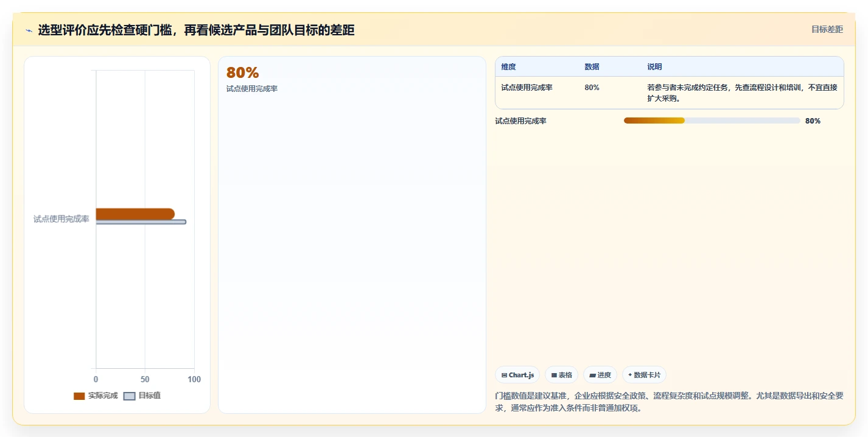The width and height of the screenshot is (868, 437).
Task: Click the 目标差距 tag in header
Action: [827, 29]
